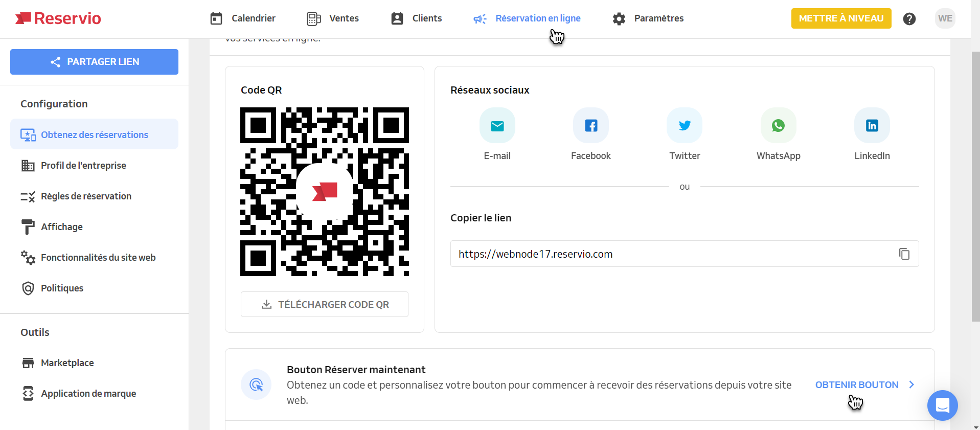Open Politiques section
This screenshot has height=430, width=980.
pyautogui.click(x=94, y=288)
